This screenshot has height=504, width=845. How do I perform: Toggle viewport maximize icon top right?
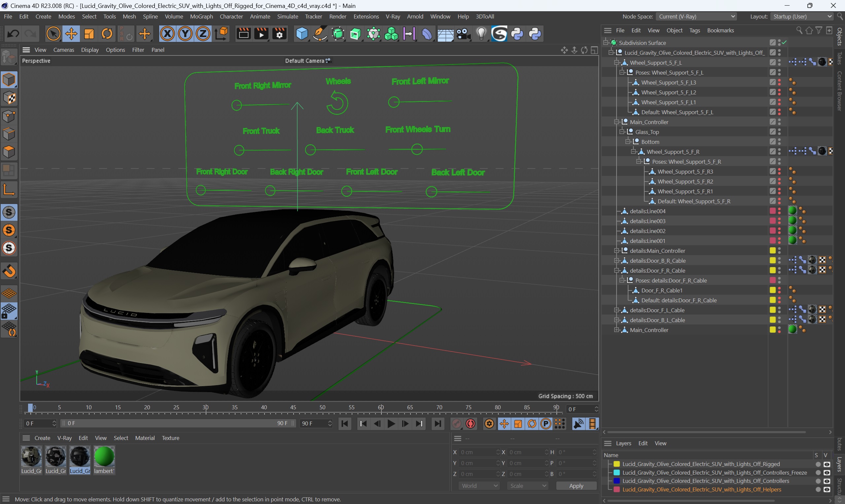(594, 50)
